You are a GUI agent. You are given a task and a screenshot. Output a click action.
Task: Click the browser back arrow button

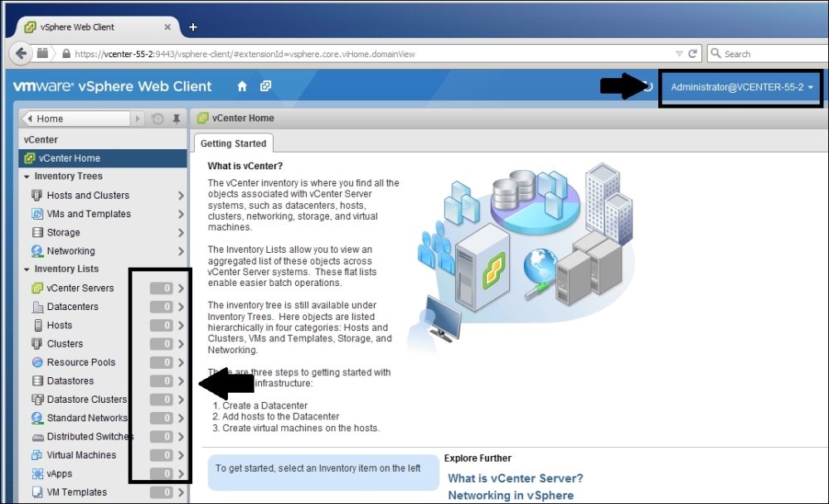coord(22,53)
